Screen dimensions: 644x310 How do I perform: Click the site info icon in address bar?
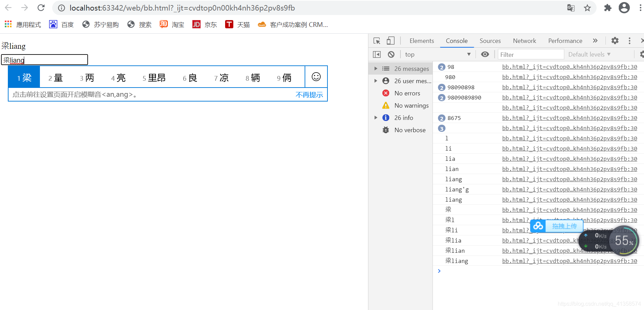61,8
